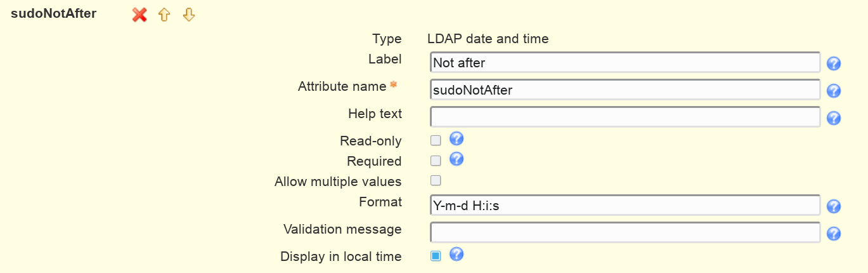
Task: Enable the Read-only checkbox
Action: (x=436, y=140)
